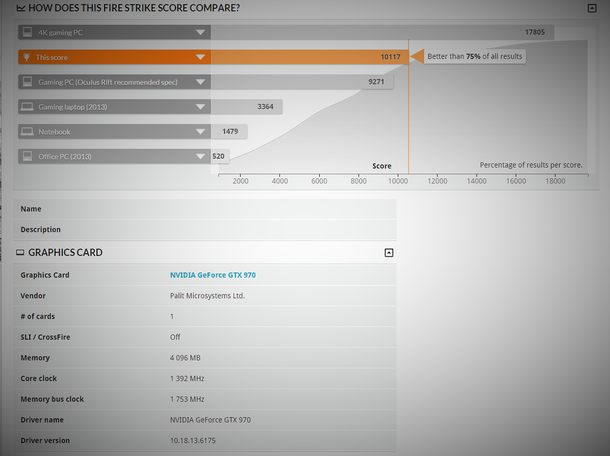Screen dimensions: 610x456
Task: Click the Vendor row label
Action: tap(33, 296)
